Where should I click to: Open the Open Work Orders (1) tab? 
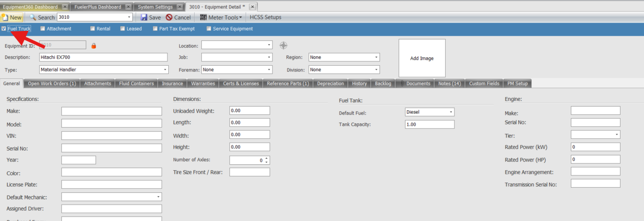52,84
